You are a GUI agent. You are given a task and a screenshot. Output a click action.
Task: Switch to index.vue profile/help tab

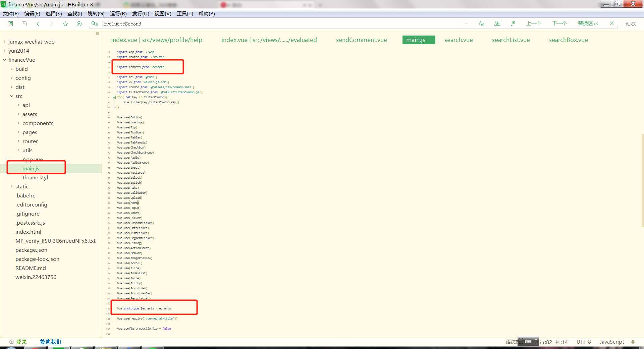coord(157,40)
